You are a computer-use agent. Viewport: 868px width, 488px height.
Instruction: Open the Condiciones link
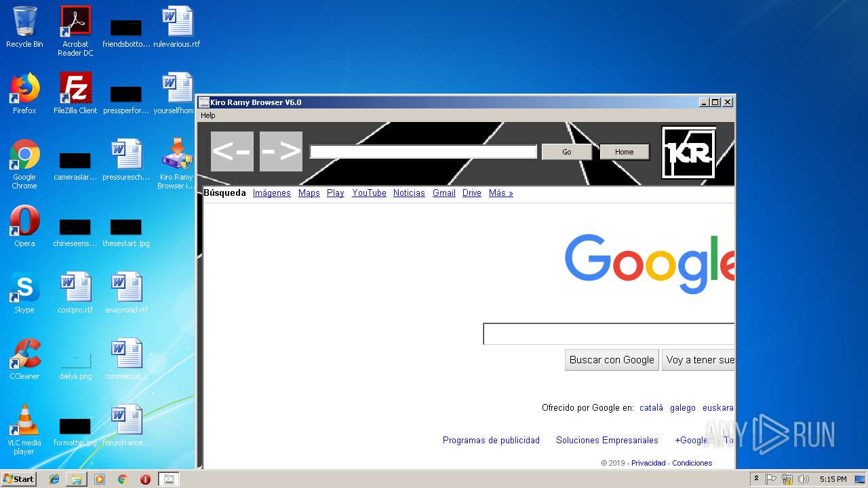click(x=692, y=464)
